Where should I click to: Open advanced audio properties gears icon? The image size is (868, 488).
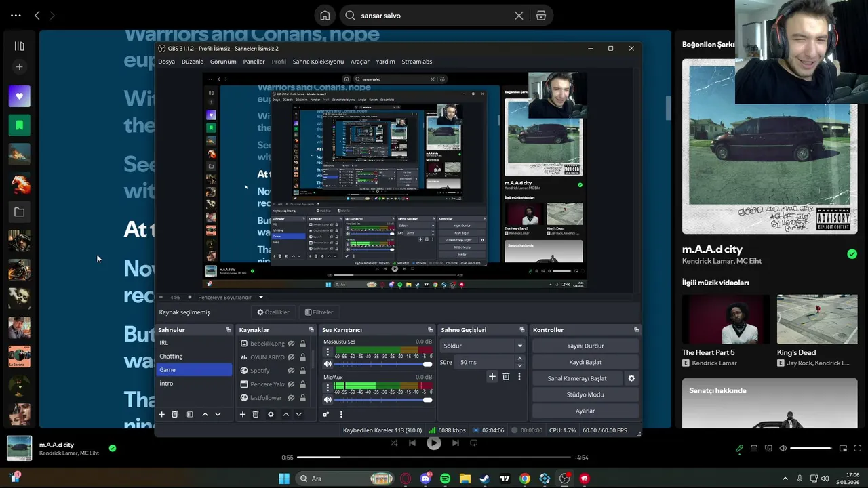326,414
